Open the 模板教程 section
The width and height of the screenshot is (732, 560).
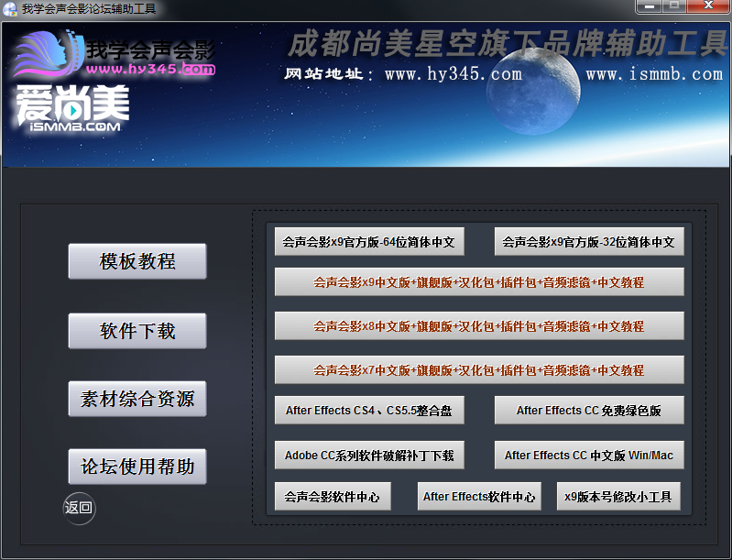click(x=137, y=261)
